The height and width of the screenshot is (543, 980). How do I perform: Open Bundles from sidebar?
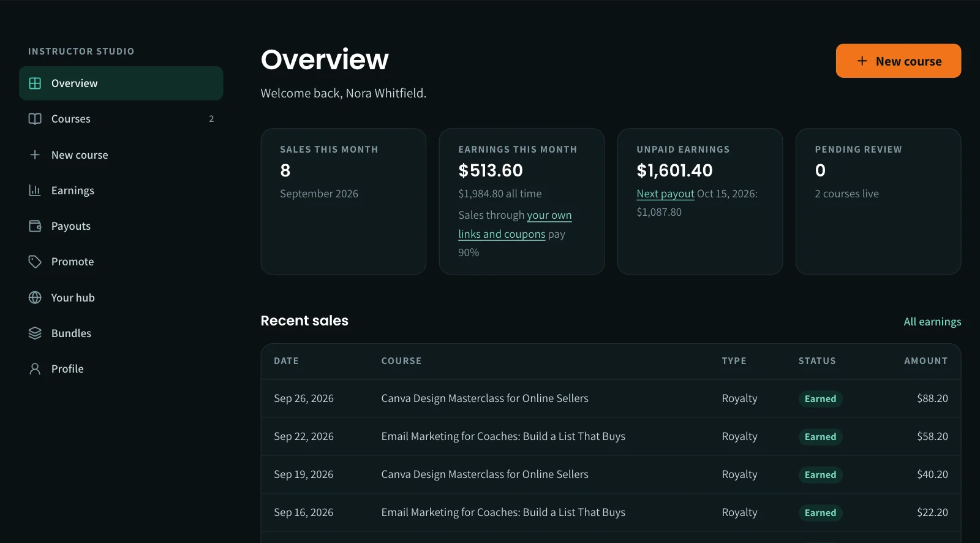click(x=121, y=333)
